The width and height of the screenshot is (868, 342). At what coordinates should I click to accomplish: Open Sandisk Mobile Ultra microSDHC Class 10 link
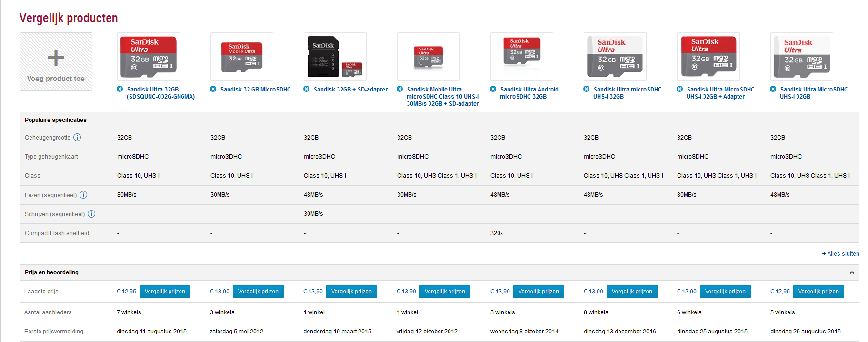tap(443, 97)
